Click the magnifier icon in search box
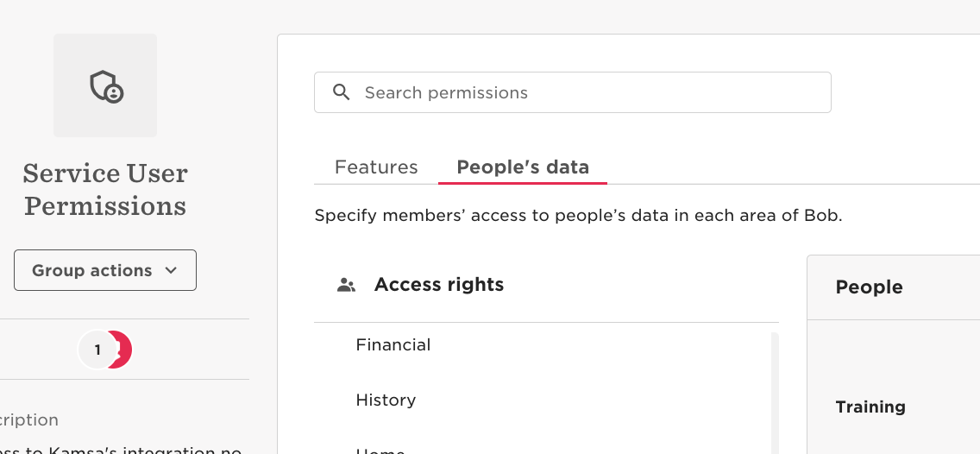 [x=342, y=92]
